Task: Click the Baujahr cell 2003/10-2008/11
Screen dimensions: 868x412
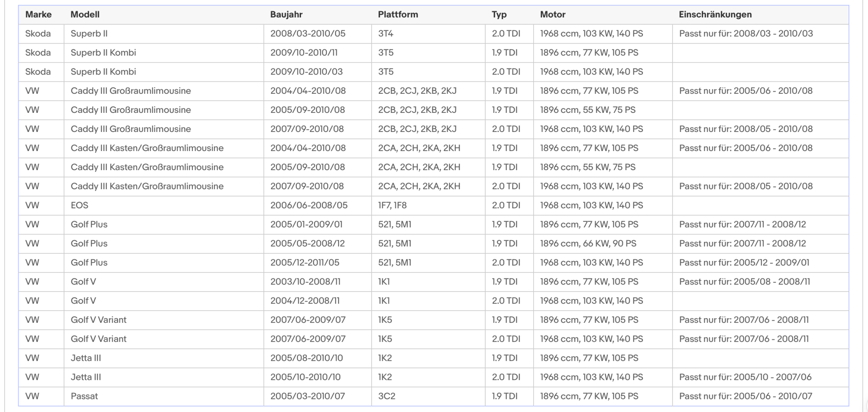Action: pyautogui.click(x=318, y=282)
